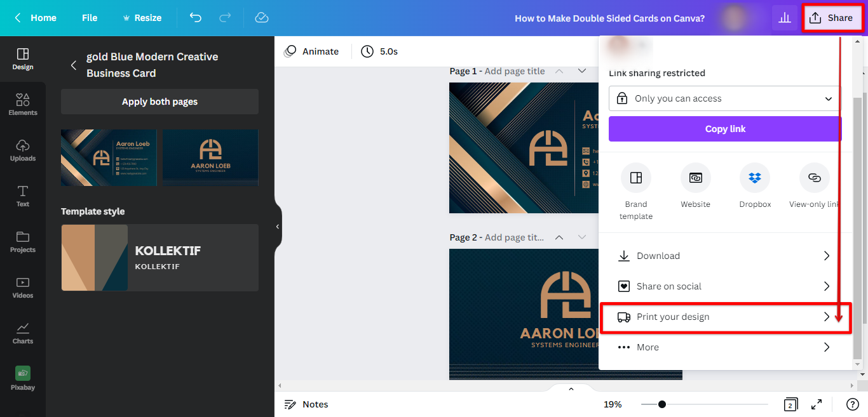
Task: Toggle the grid view page counter
Action: point(790,404)
